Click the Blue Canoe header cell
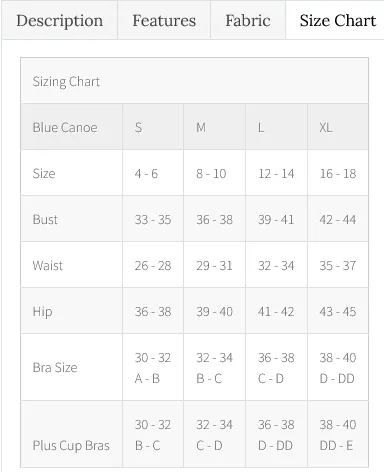Image resolution: width=384 pixels, height=472 pixels. click(72, 127)
